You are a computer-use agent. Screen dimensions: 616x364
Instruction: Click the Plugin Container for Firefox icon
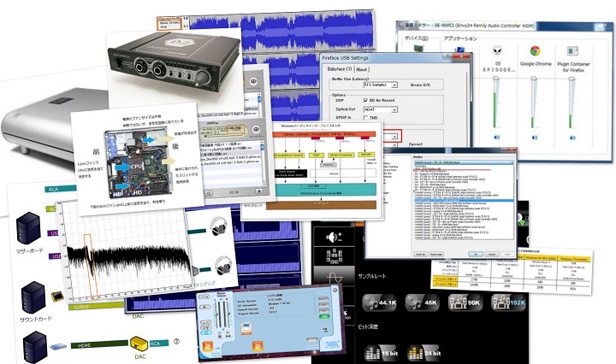572,51
